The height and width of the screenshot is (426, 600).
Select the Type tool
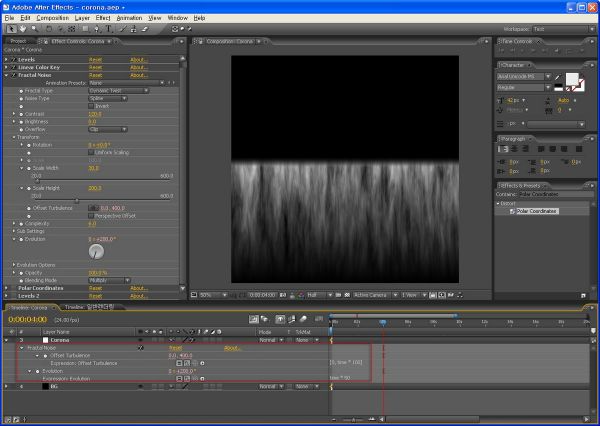tap(109, 29)
